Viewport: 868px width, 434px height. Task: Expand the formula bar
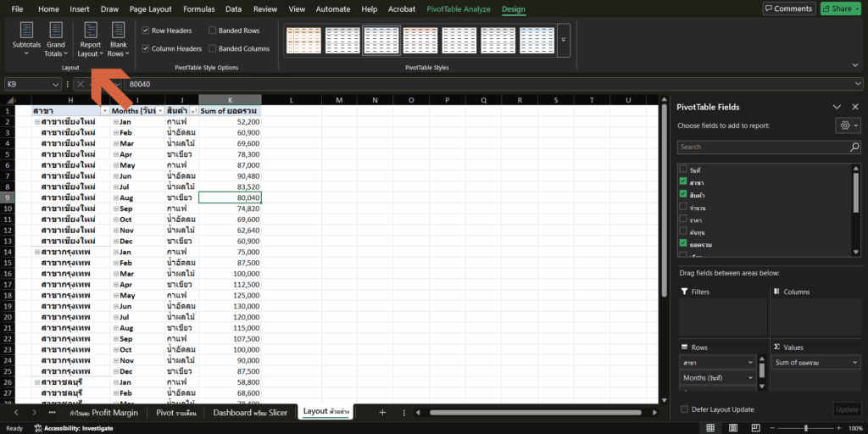(858, 84)
